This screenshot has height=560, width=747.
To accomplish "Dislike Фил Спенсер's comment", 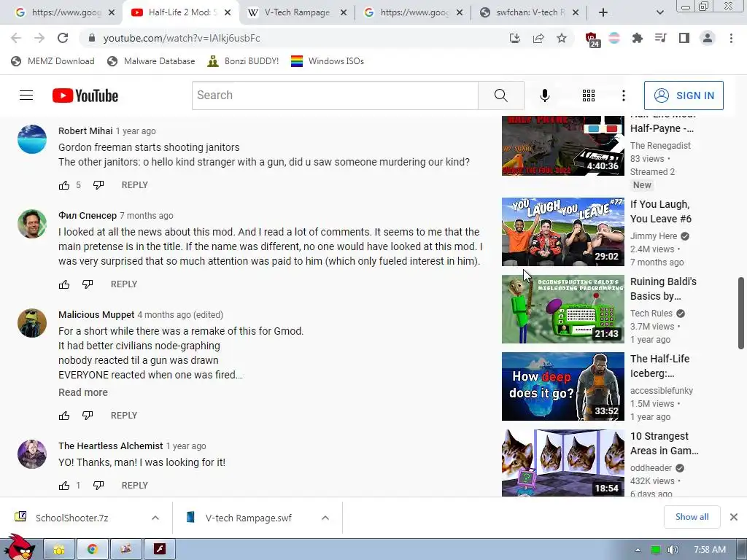I will [88, 284].
